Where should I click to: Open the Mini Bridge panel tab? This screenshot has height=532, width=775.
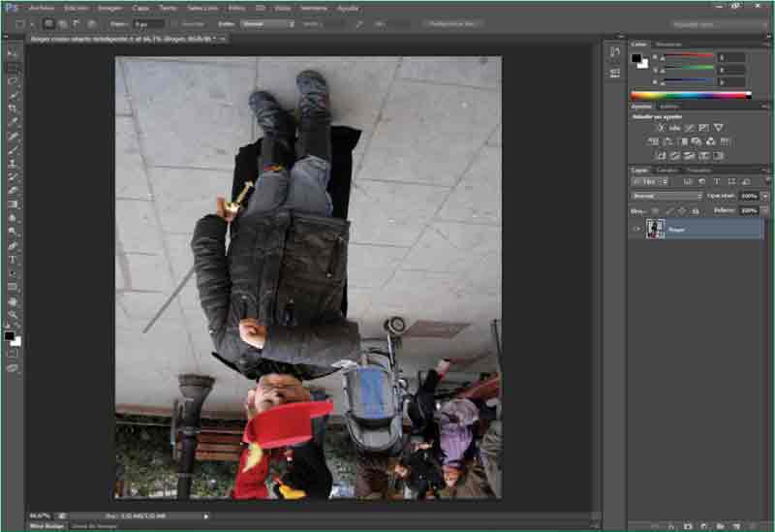pyautogui.click(x=46, y=526)
